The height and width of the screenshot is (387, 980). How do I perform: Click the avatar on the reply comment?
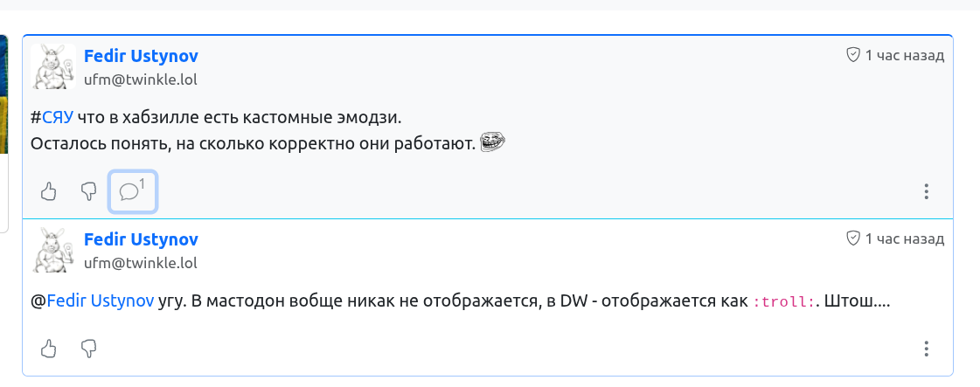point(52,250)
